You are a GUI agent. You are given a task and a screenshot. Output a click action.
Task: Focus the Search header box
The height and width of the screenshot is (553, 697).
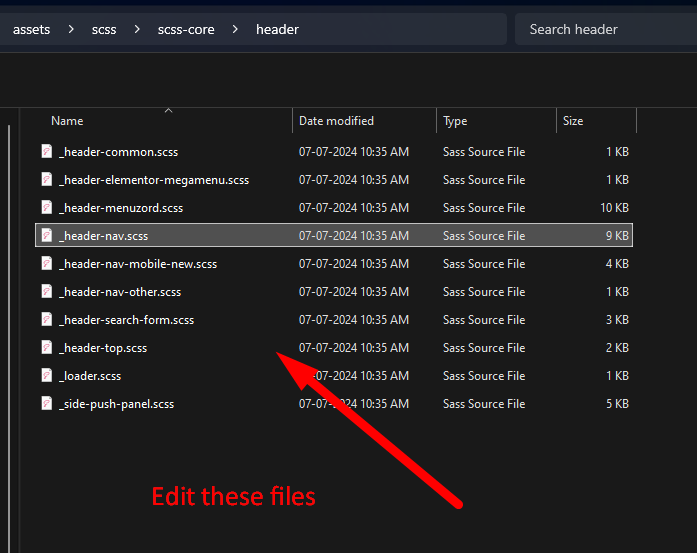pyautogui.click(x=606, y=29)
